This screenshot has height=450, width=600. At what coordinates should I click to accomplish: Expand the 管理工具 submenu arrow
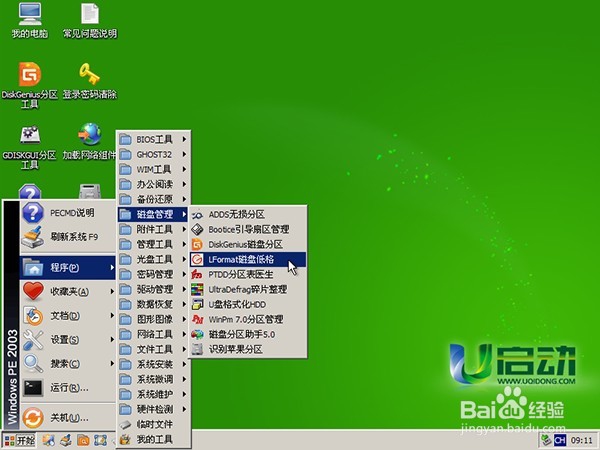pyautogui.click(x=184, y=244)
